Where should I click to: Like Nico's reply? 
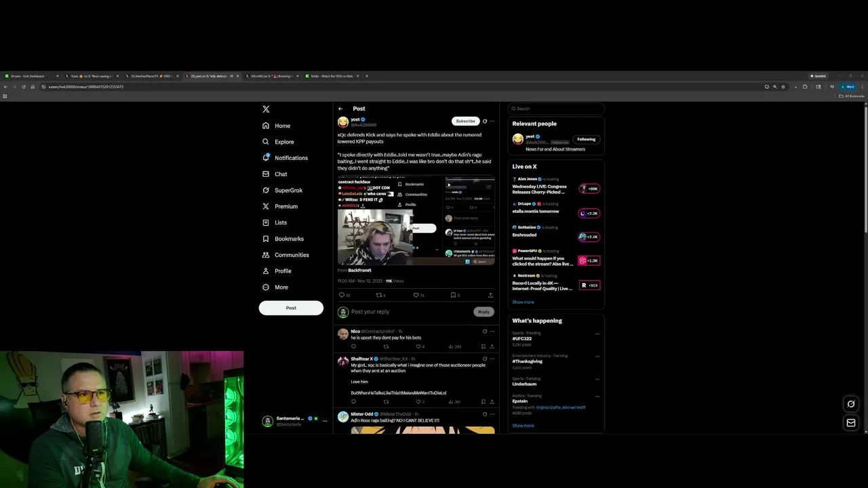[418, 346]
